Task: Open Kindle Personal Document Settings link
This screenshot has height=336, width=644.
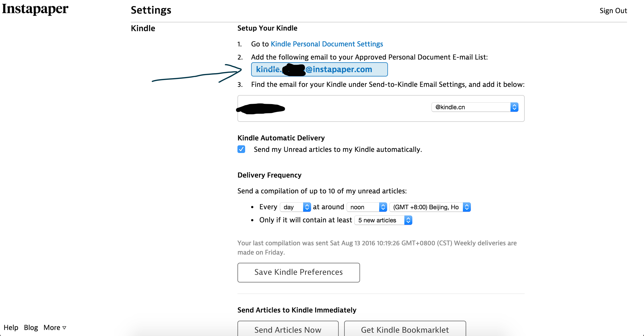Action: [326, 44]
